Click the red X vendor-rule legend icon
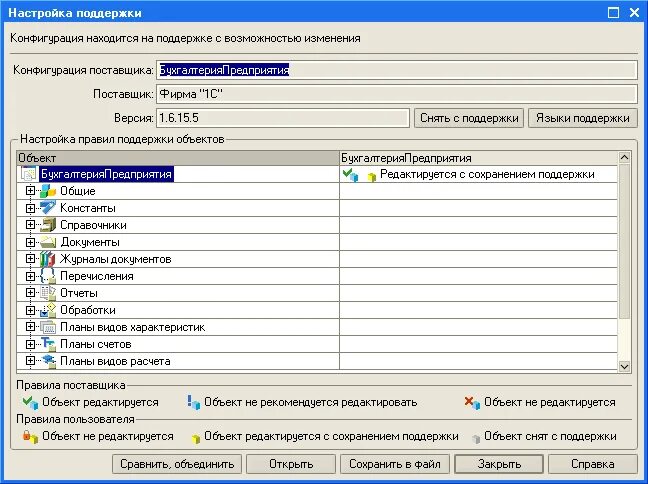 coord(472,402)
